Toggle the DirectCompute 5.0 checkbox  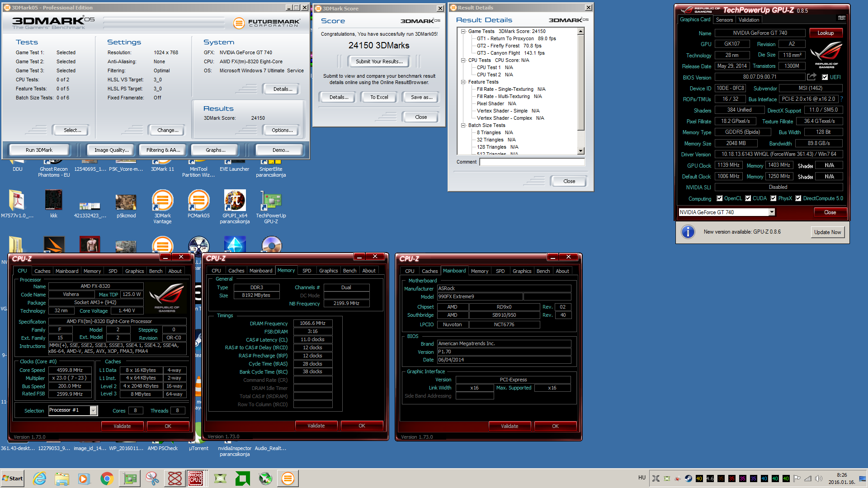(798, 198)
